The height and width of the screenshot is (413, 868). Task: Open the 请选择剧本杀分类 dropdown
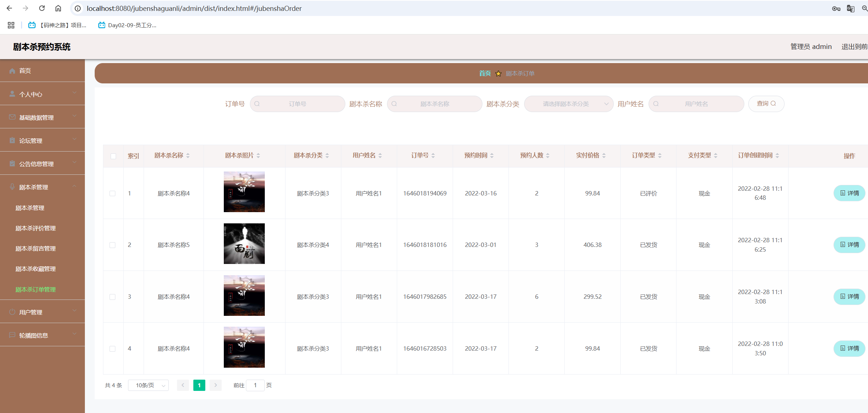[568, 104]
